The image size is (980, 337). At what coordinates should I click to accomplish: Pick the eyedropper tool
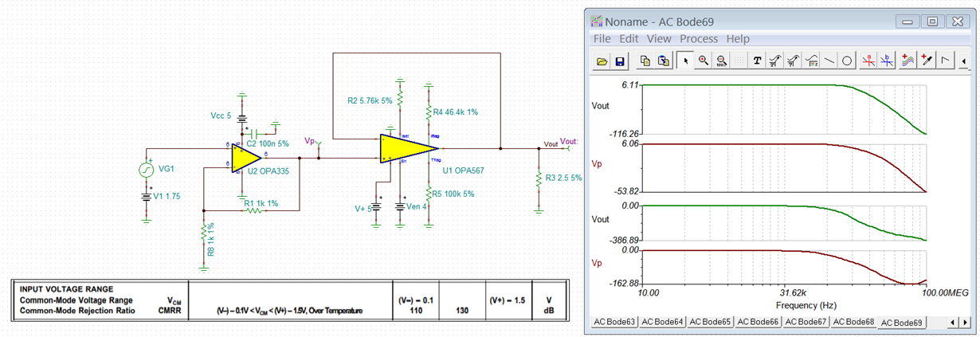927,61
